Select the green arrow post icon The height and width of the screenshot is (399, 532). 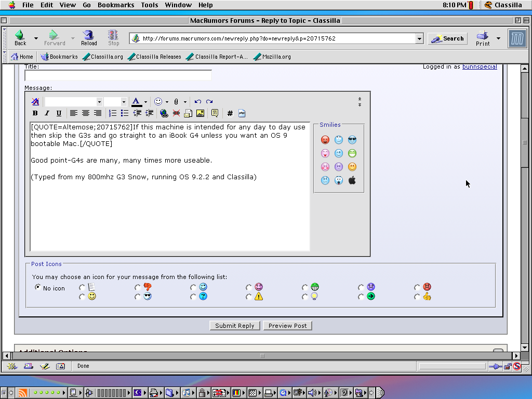pos(361,297)
